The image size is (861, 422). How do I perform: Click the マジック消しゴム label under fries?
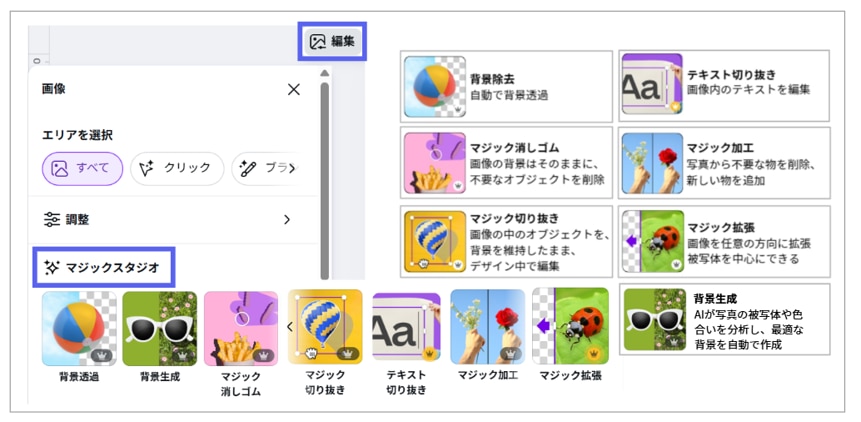(x=241, y=384)
